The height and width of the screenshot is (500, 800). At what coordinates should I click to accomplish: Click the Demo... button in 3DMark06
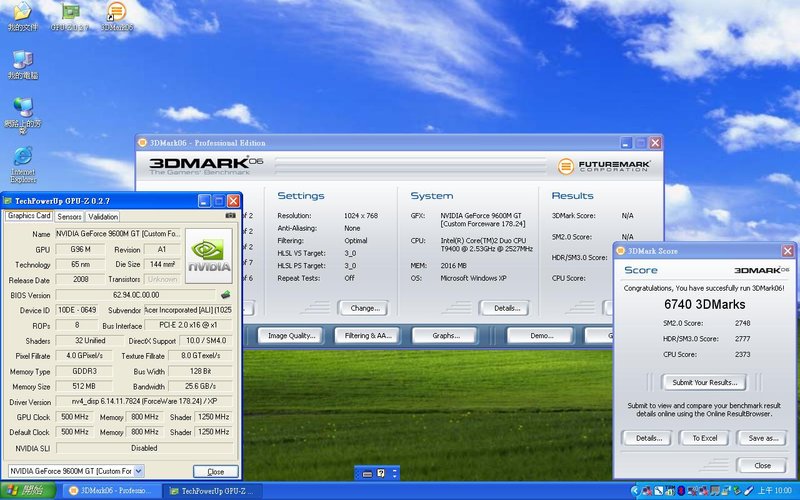540,336
